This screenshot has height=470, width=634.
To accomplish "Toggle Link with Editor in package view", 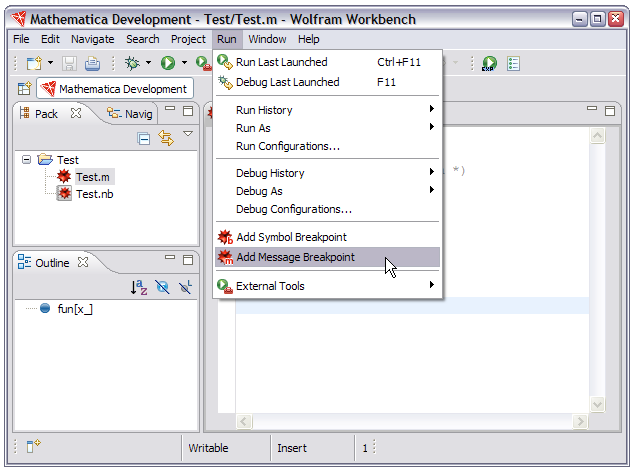I will [166, 138].
